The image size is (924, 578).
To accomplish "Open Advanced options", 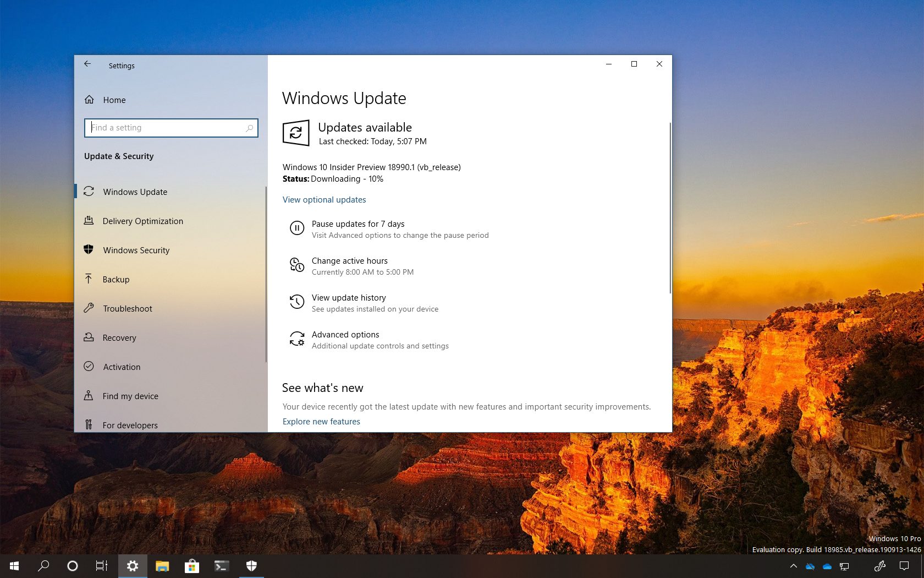I will click(345, 335).
